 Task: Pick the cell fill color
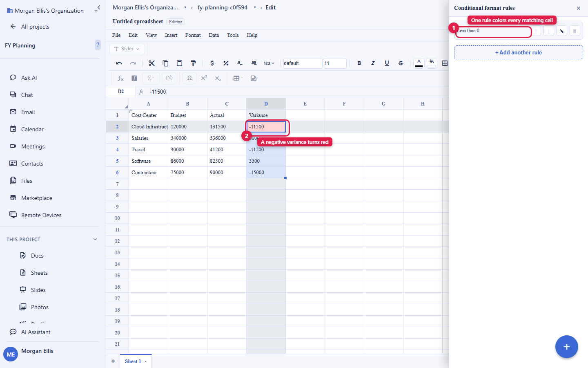[432, 63]
